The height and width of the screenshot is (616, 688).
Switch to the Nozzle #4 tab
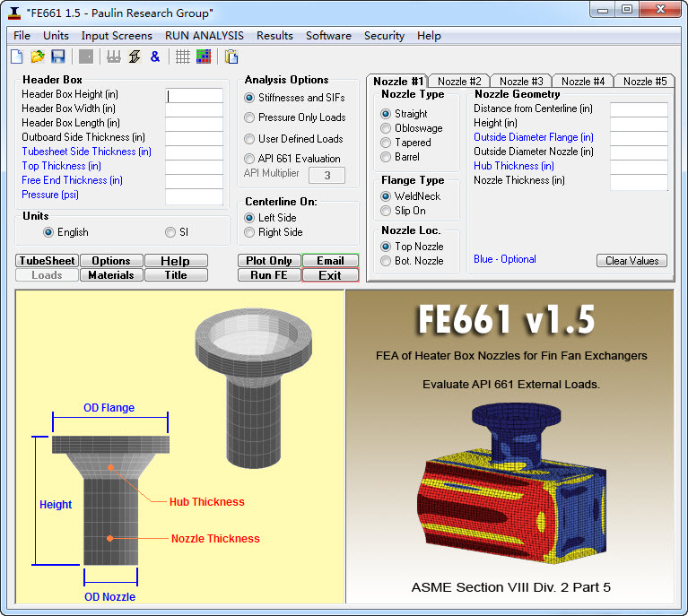point(583,82)
